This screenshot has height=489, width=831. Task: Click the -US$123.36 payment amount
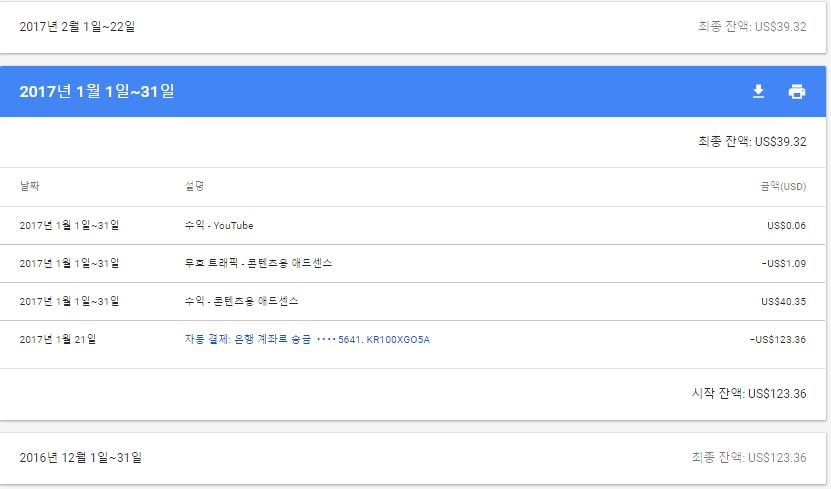pos(777,339)
